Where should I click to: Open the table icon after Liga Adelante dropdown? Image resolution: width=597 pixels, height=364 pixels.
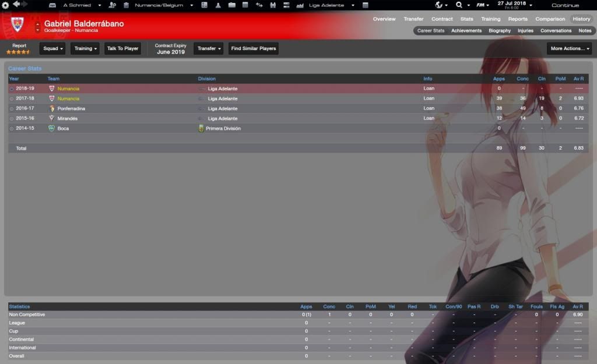click(365, 5)
